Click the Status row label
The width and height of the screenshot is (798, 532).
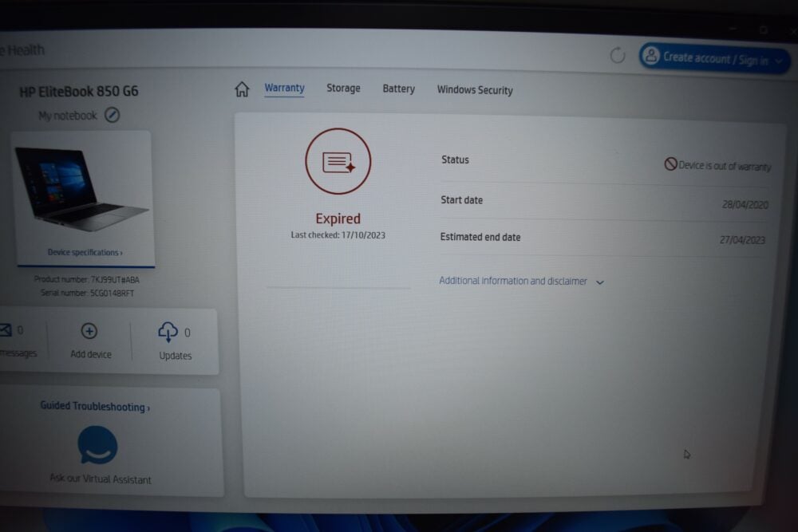(455, 160)
